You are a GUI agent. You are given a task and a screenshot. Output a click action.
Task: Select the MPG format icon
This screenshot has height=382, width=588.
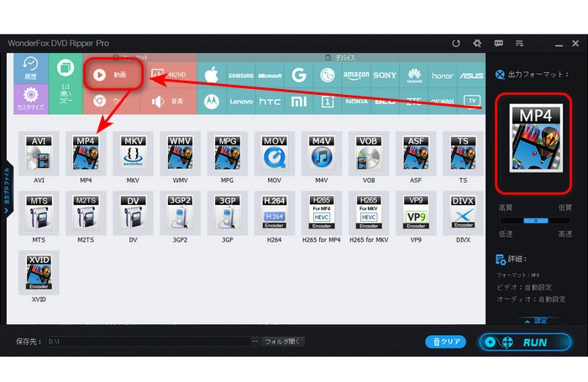(228, 153)
